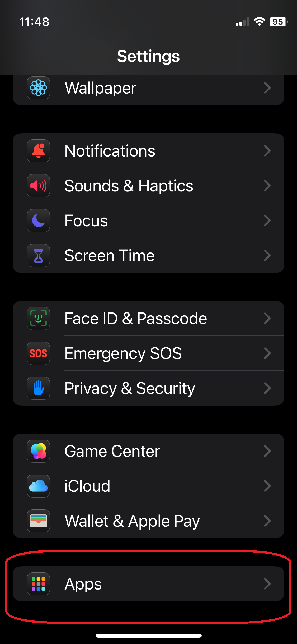The width and height of the screenshot is (297, 644).
Task: Tap the Sounds & Haptics speaker icon
Action: 38,186
